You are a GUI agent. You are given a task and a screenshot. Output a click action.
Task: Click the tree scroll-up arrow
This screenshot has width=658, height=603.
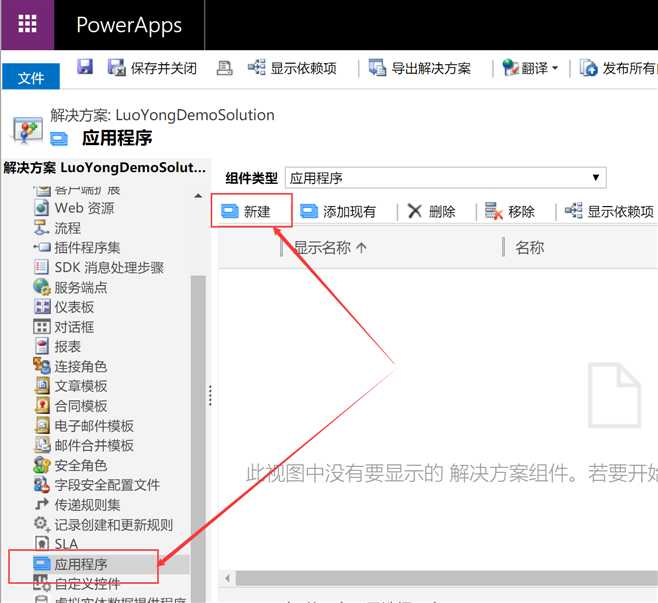point(198,196)
